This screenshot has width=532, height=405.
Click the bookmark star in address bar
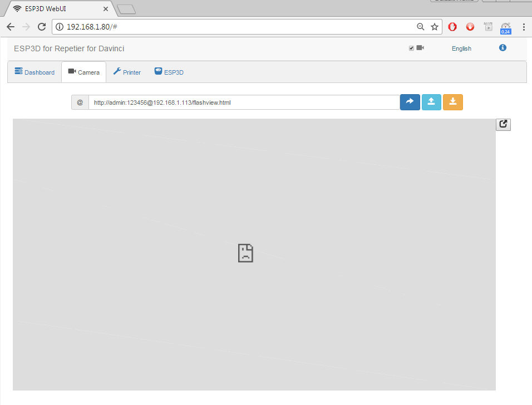[x=435, y=27]
